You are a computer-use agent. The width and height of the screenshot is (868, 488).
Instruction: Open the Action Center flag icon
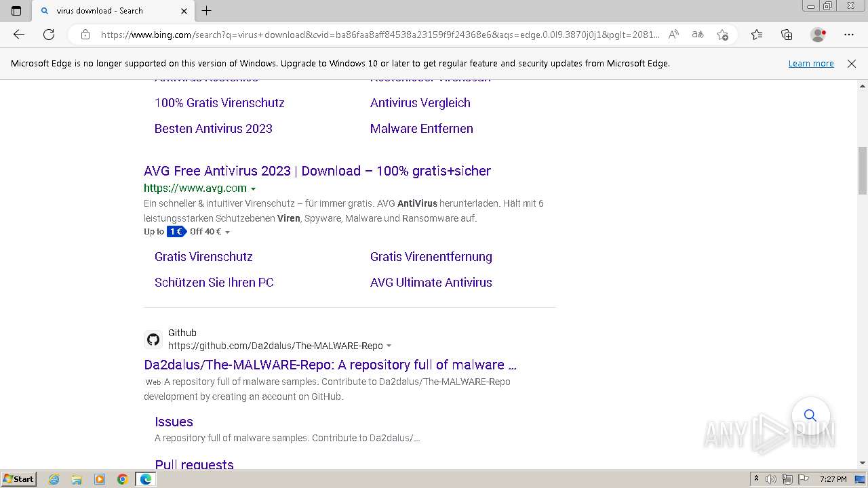coord(804,479)
